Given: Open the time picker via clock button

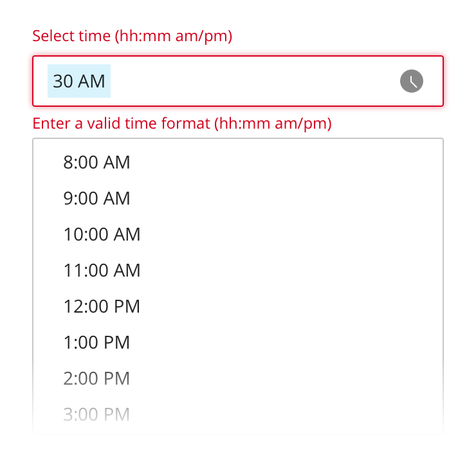Looking at the screenshot, I should pyautogui.click(x=412, y=81).
